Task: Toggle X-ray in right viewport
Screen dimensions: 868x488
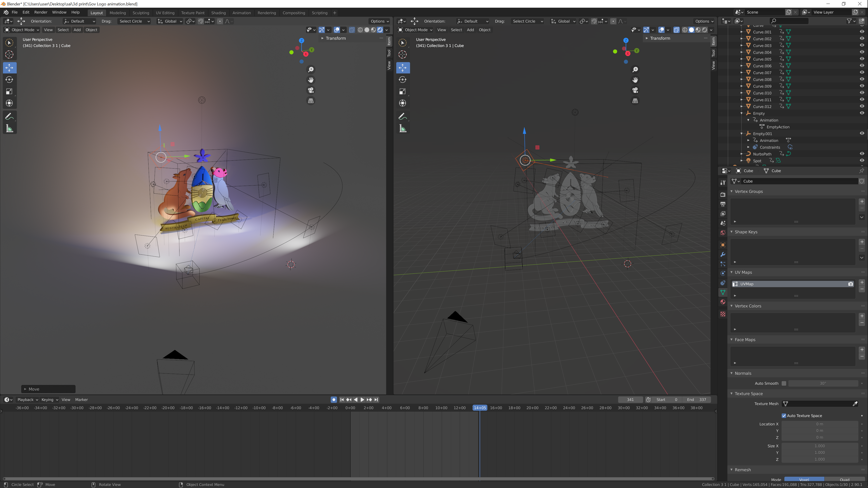Action: (x=676, y=30)
